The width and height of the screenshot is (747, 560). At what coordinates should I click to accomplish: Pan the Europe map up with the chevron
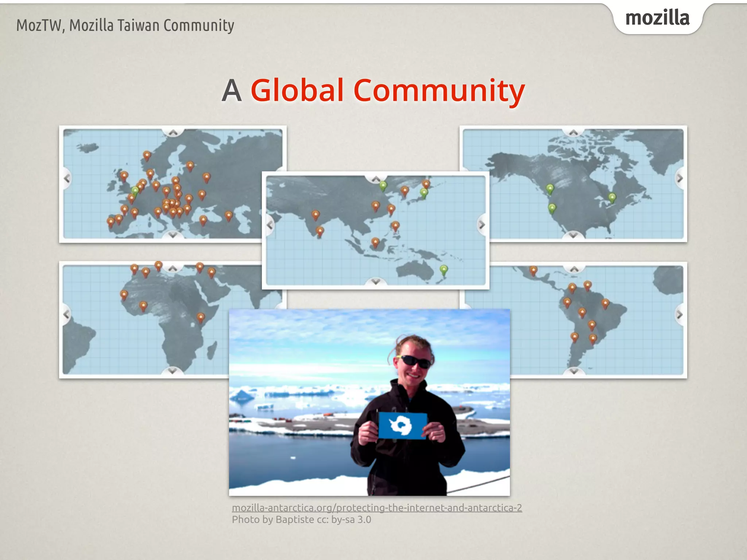[x=173, y=132]
